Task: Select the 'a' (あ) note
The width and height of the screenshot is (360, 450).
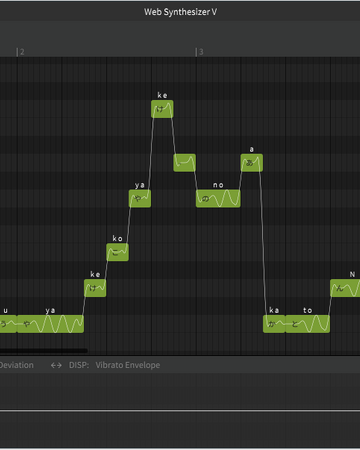Action: point(252,163)
